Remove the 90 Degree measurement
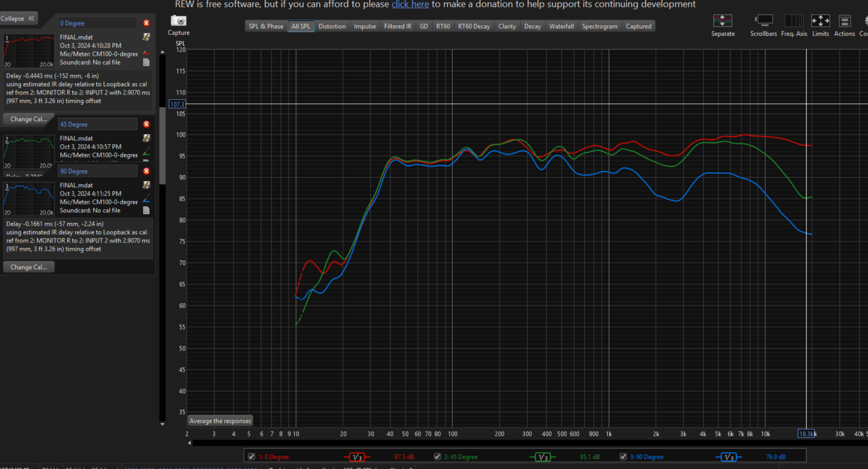 pyautogui.click(x=146, y=171)
